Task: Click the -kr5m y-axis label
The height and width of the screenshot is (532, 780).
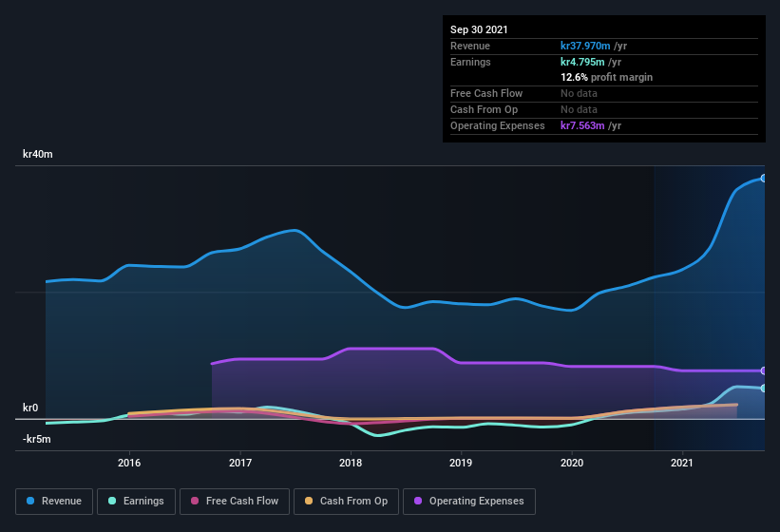Action: pos(37,439)
